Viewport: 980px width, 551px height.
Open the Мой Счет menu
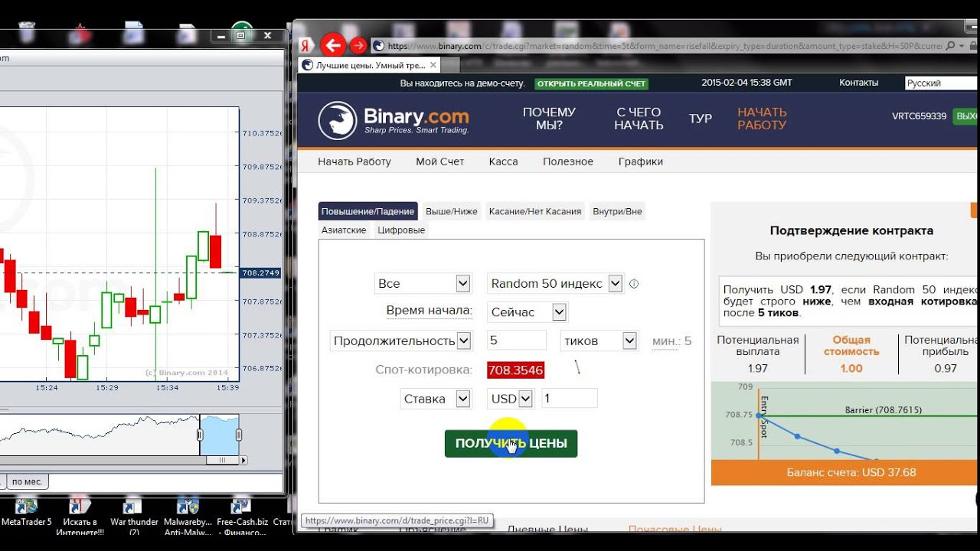pyautogui.click(x=440, y=161)
